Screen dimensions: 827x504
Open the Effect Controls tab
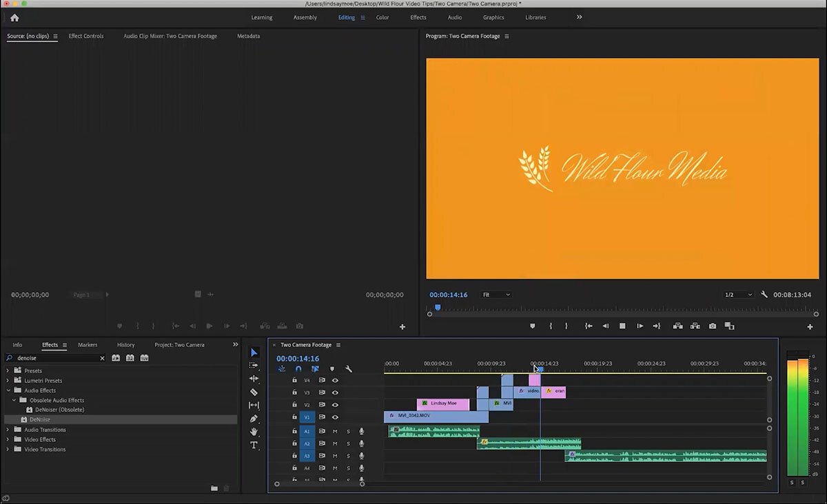(x=86, y=36)
